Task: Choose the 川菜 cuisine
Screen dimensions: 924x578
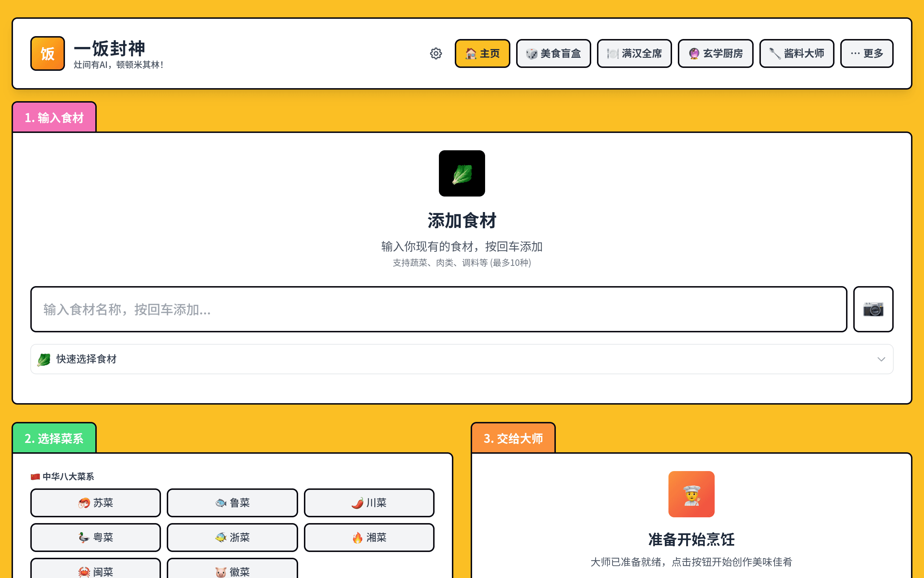Action: [369, 503]
